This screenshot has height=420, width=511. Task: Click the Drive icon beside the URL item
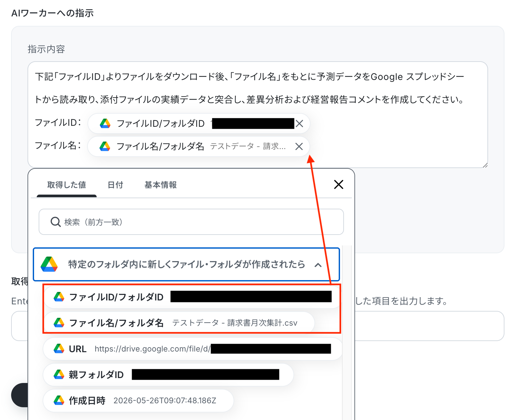(x=59, y=349)
